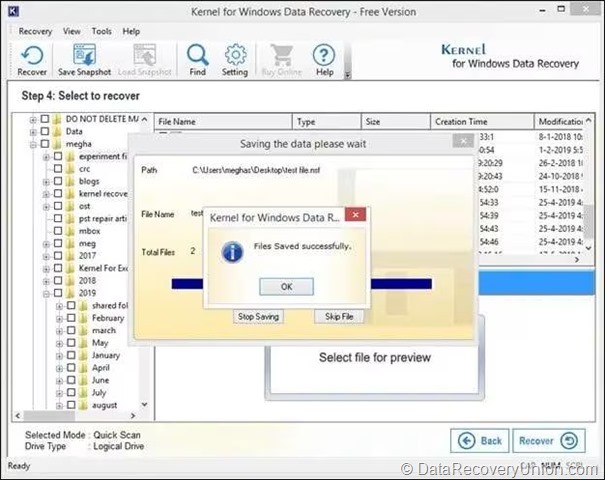Click the file list vertical scrollbar thumb

[588, 220]
